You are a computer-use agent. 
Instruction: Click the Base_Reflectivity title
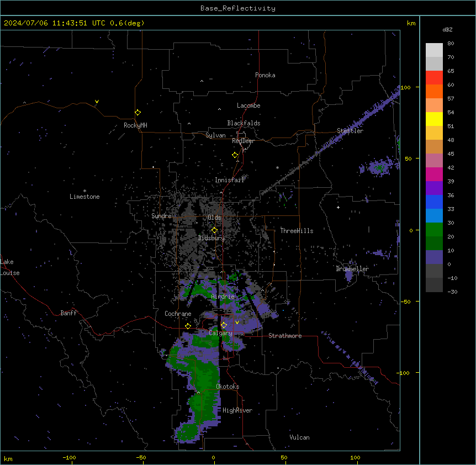[238, 8]
